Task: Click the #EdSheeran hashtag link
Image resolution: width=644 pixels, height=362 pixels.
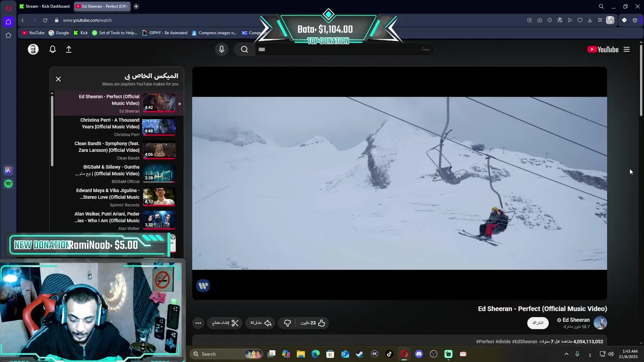Action: tap(524, 342)
